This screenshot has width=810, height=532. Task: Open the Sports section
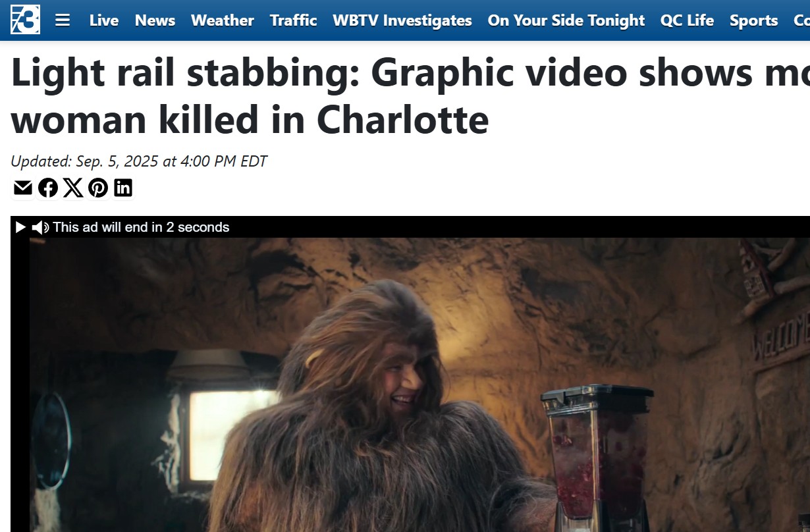pyautogui.click(x=754, y=20)
